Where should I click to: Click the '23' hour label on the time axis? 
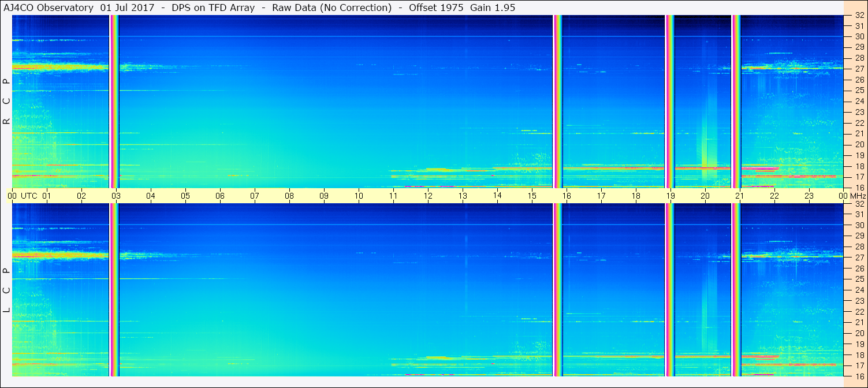[x=809, y=196]
